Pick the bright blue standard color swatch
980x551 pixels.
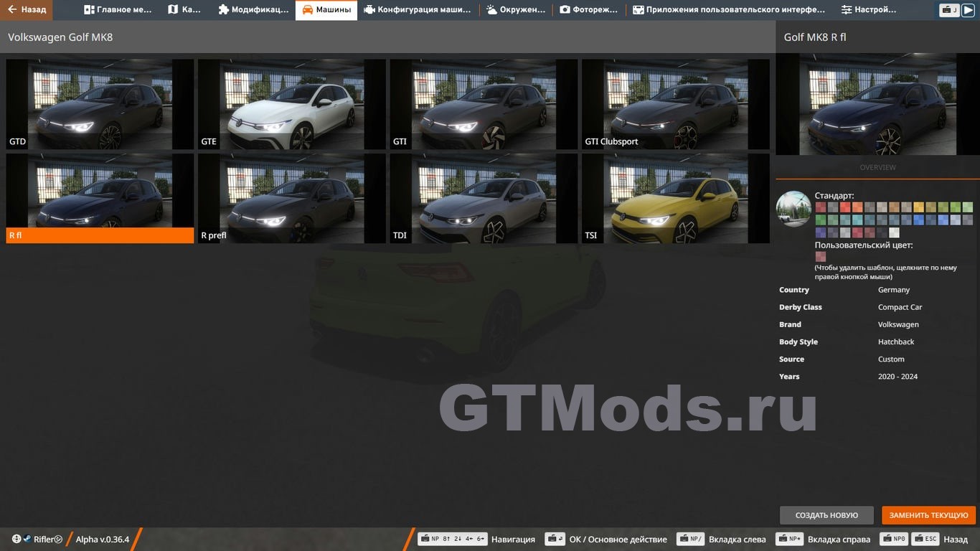point(918,220)
